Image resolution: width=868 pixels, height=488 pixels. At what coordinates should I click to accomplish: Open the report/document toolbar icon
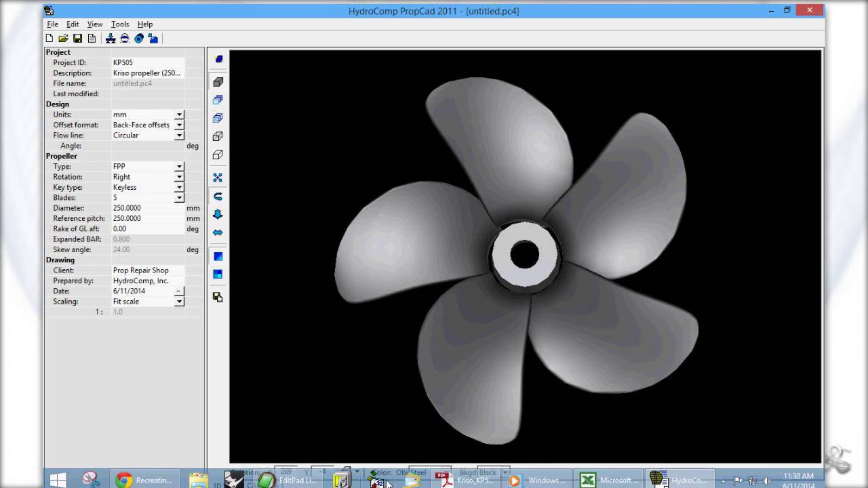click(x=93, y=38)
